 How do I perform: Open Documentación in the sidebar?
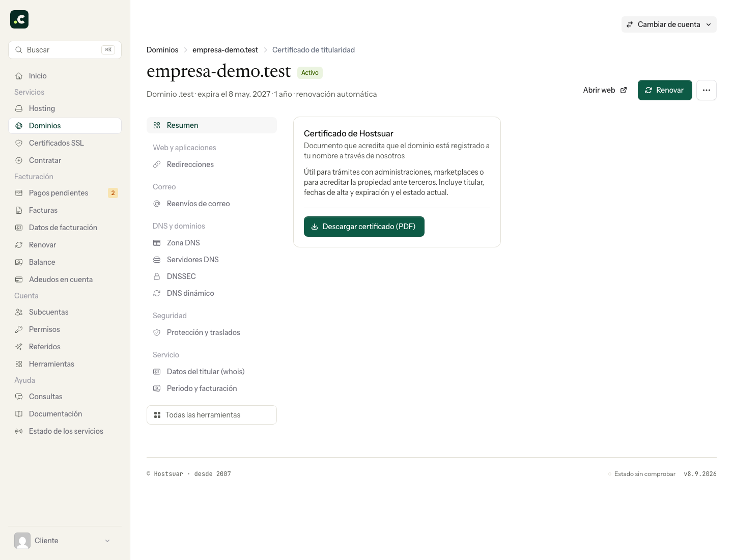[65, 414]
